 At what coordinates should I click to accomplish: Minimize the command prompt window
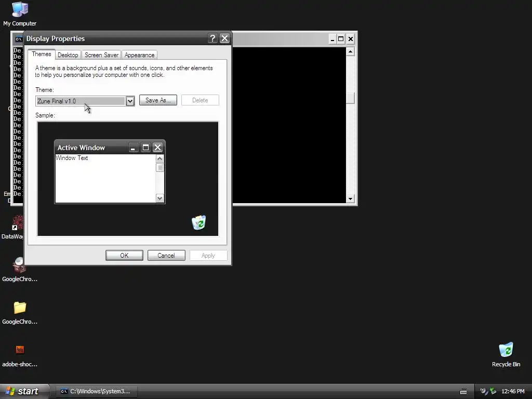click(332, 39)
